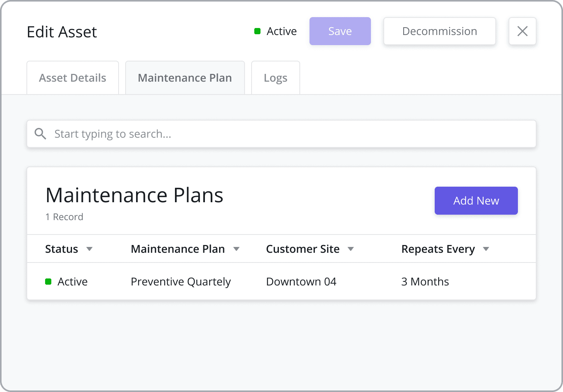The height and width of the screenshot is (392, 563).
Task: Open the Logs tab
Action: (276, 78)
